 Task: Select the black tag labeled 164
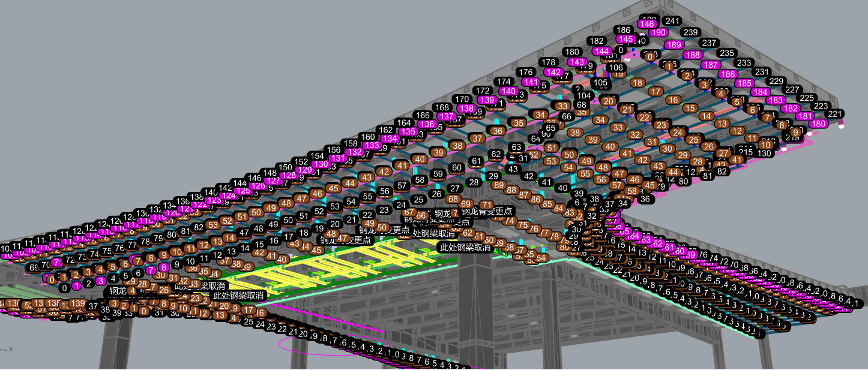(x=405, y=123)
